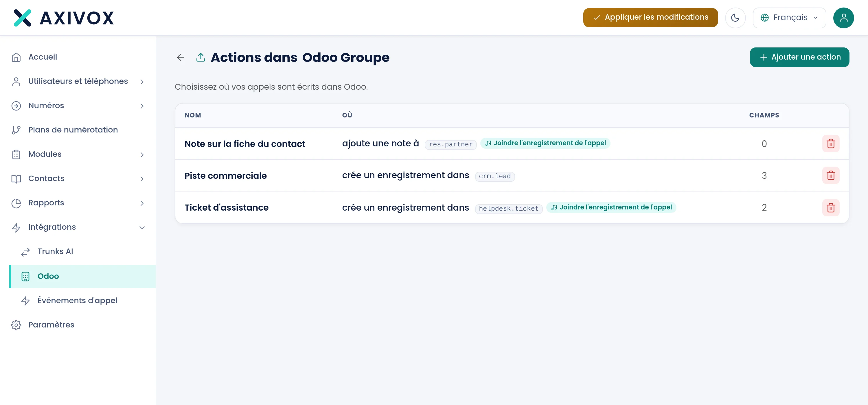
Task: Click the Paramètres gear icon
Action: pos(16,325)
